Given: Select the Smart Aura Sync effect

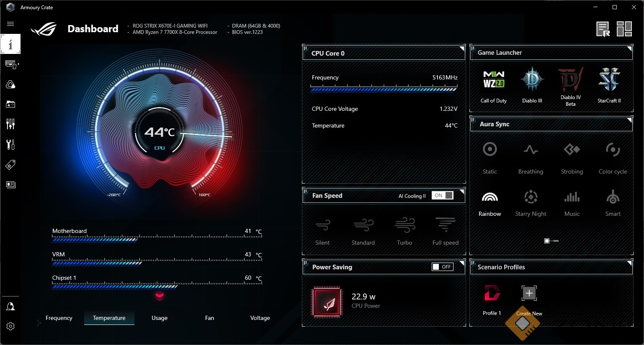Looking at the screenshot, I should [x=613, y=203].
